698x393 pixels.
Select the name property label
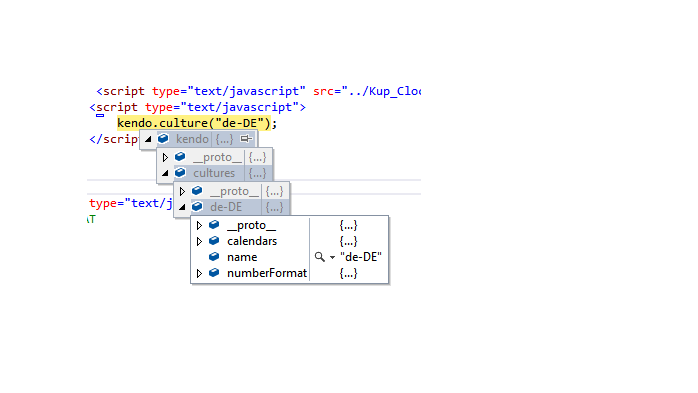242,257
